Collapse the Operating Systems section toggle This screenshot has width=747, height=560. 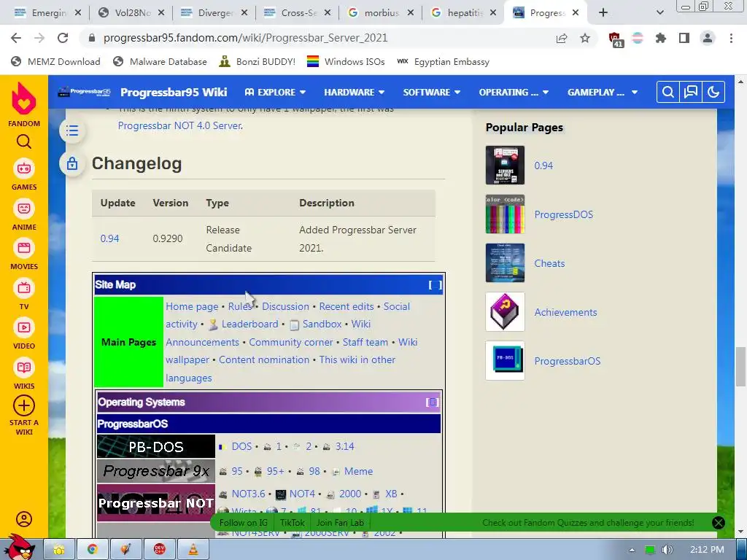(x=432, y=402)
